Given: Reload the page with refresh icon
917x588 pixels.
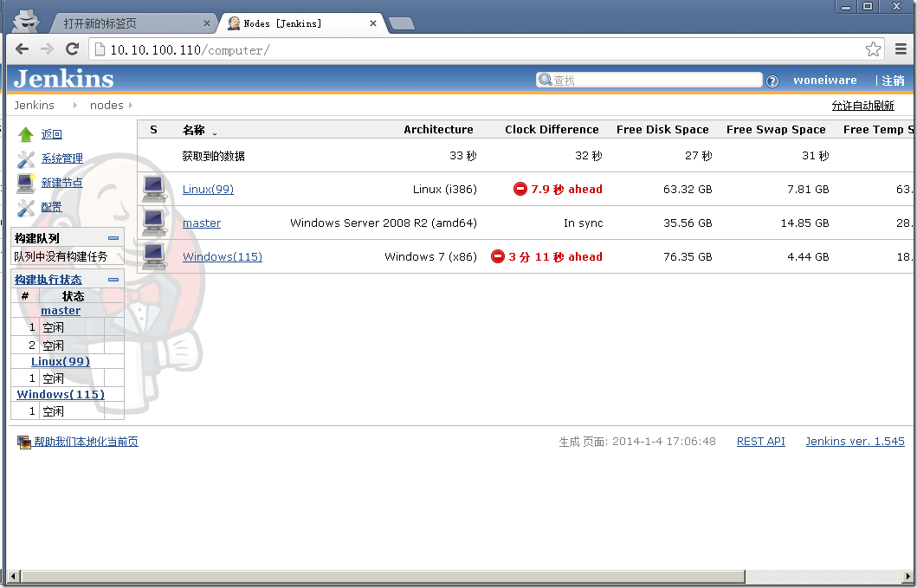Looking at the screenshot, I should pyautogui.click(x=73, y=49).
